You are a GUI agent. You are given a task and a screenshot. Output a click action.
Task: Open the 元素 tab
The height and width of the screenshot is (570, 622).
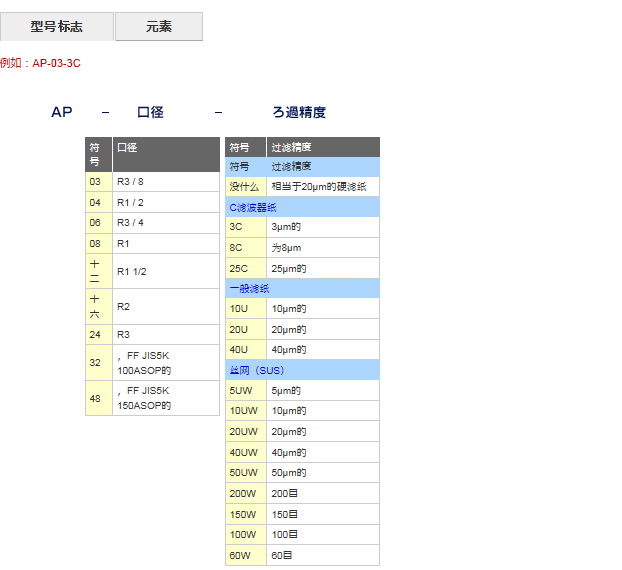[x=159, y=27]
